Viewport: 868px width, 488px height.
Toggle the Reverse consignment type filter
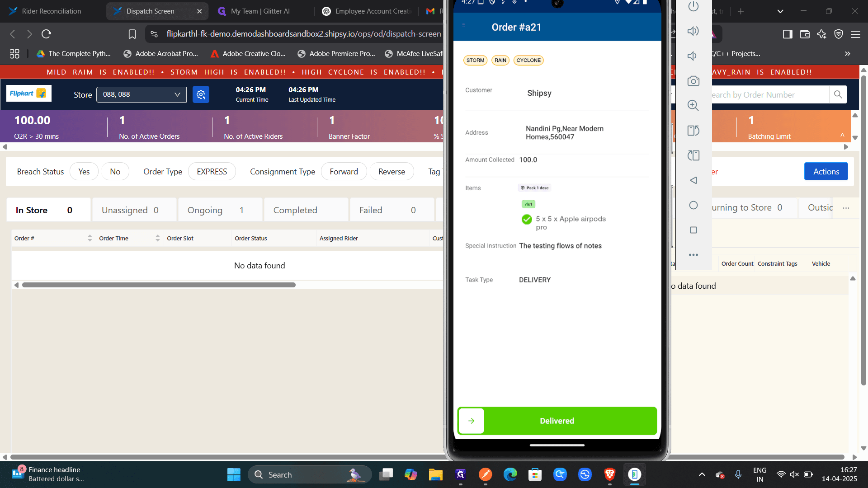(392, 172)
